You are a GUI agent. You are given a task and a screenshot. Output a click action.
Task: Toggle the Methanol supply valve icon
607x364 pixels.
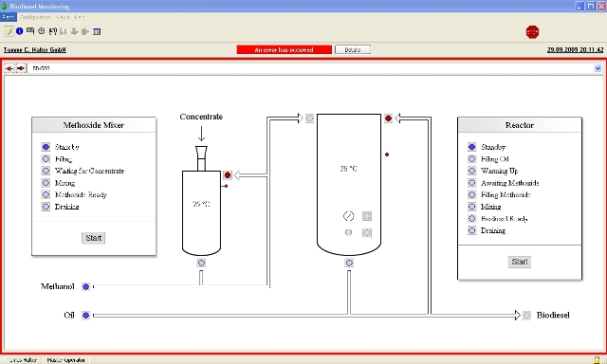(x=86, y=286)
